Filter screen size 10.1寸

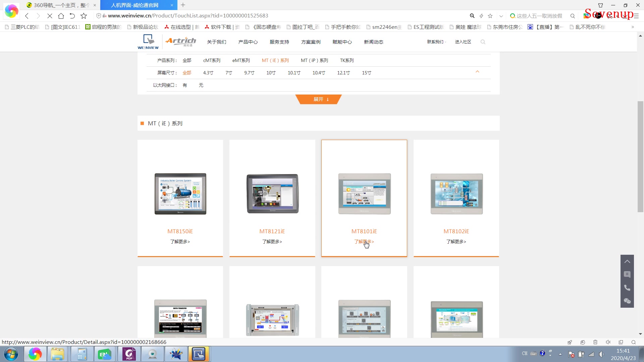tap(294, 73)
